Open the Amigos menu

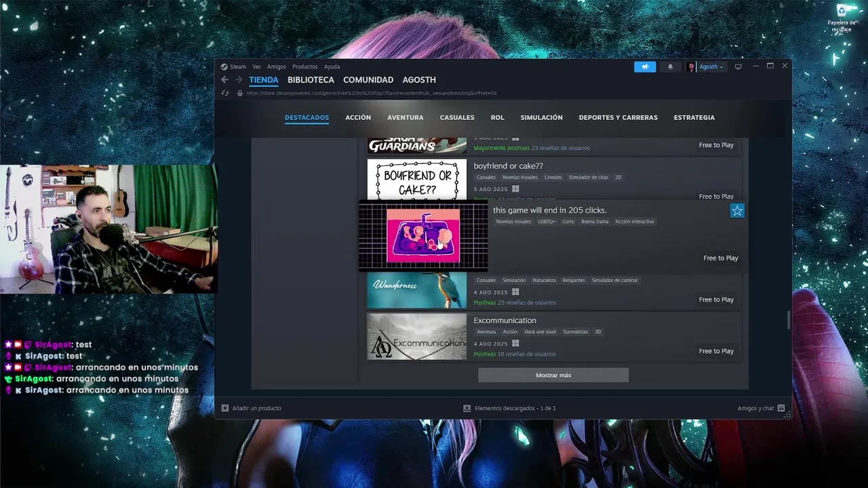point(276,66)
